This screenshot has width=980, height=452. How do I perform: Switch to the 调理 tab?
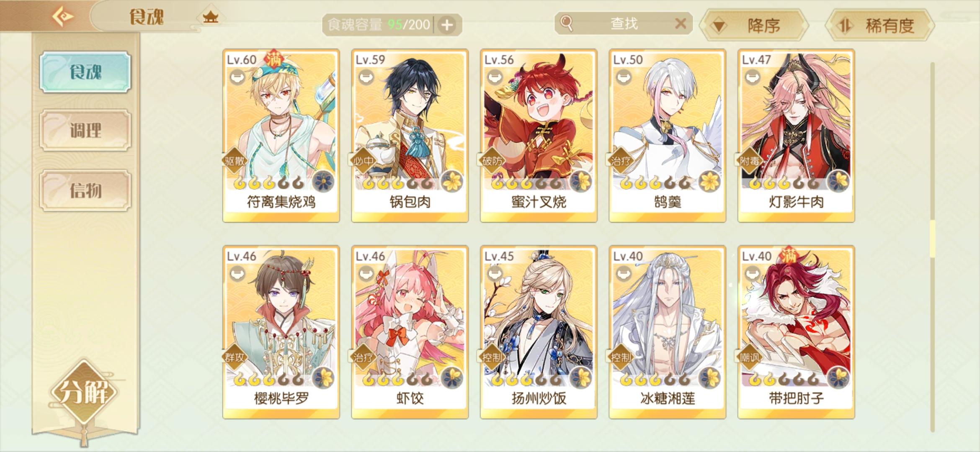[x=85, y=130]
